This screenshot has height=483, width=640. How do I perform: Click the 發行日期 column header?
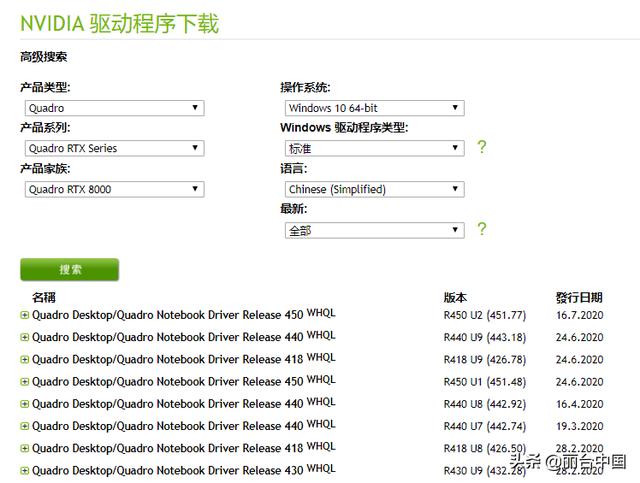click(x=579, y=297)
